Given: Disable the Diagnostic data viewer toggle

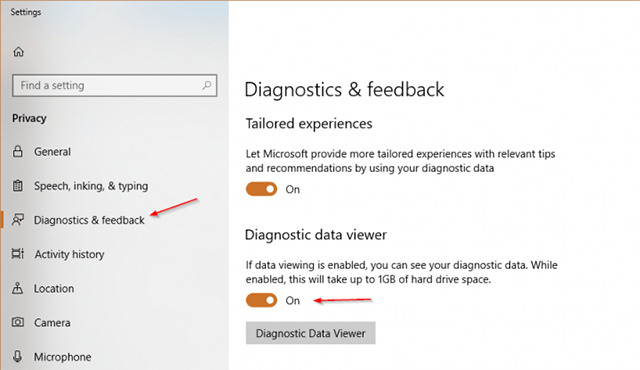Looking at the screenshot, I should tap(261, 301).
